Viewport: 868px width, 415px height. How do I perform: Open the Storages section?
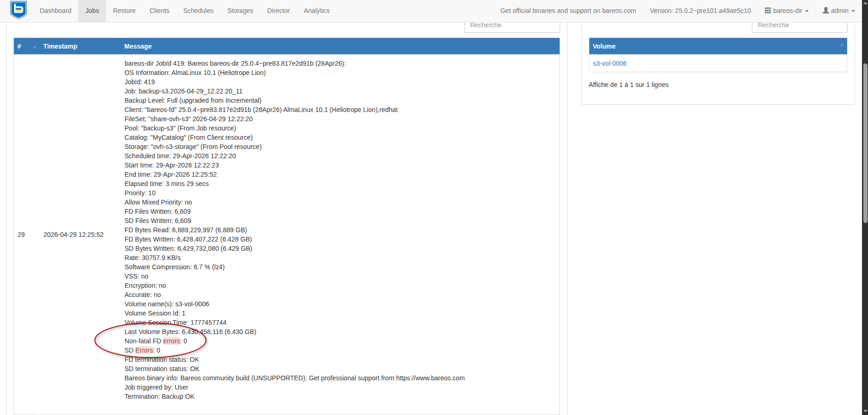coord(240,11)
